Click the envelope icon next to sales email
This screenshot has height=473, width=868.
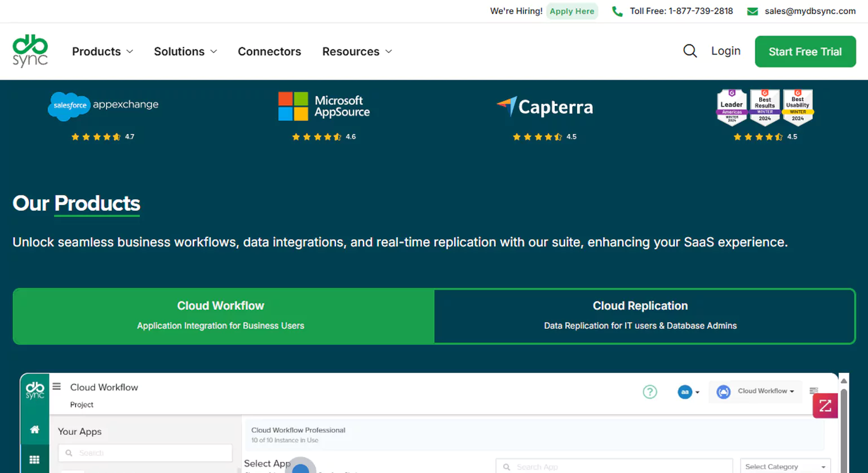752,11
